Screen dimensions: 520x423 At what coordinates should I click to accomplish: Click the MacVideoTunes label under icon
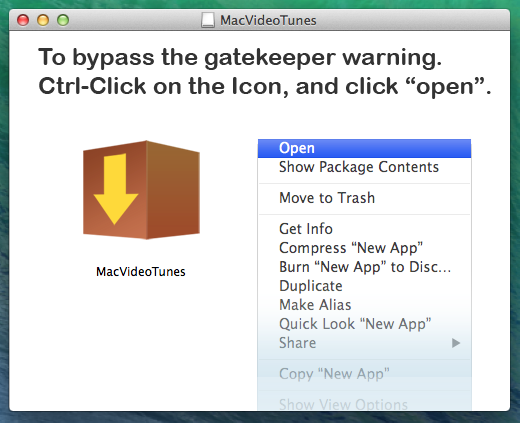pyautogui.click(x=141, y=272)
